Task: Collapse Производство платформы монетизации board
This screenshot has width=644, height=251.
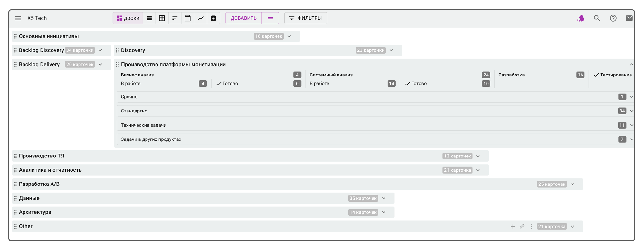Action: (x=631, y=65)
